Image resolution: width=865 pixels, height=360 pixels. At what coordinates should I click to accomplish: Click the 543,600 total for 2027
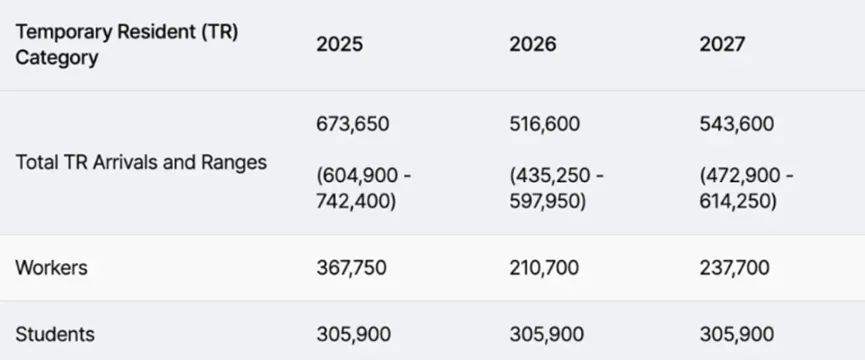point(736,124)
